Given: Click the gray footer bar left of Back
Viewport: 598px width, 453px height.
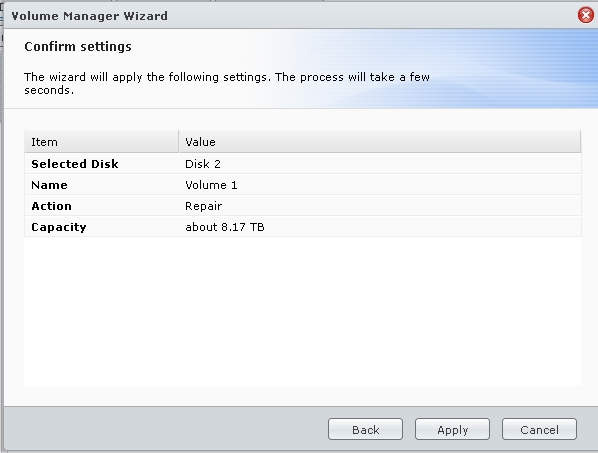Looking at the screenshot, I should (x=166, y=429).
